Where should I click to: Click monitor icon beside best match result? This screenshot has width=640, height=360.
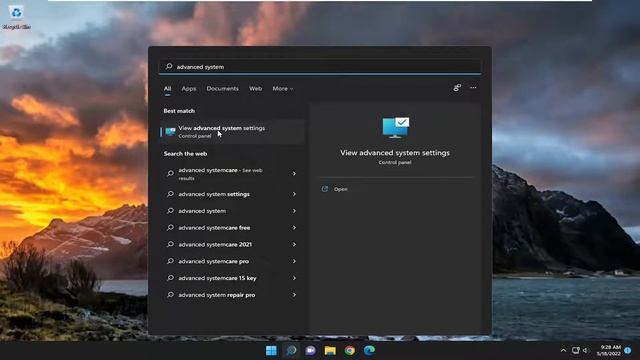tap(170, 132)
